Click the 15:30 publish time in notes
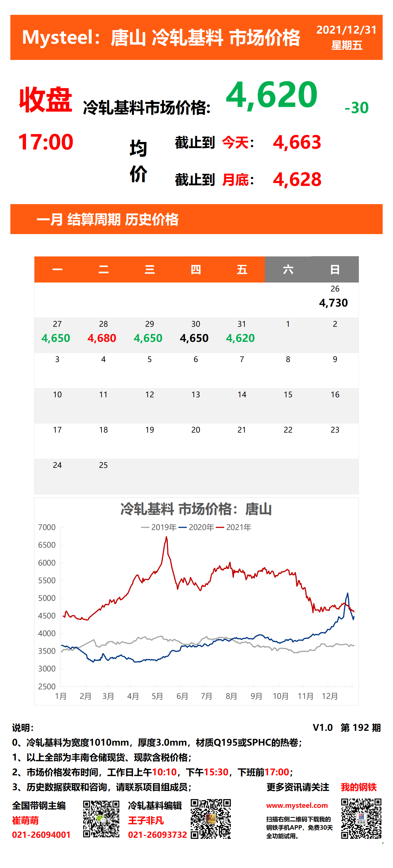Screen dimensions: 393x868 [216, 772]
